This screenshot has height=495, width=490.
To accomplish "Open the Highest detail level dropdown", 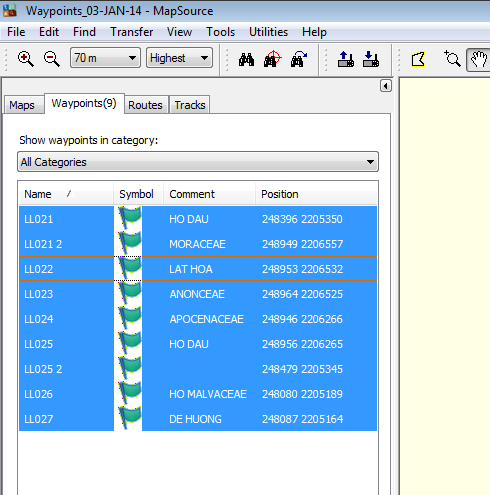I will coord(179,58).
